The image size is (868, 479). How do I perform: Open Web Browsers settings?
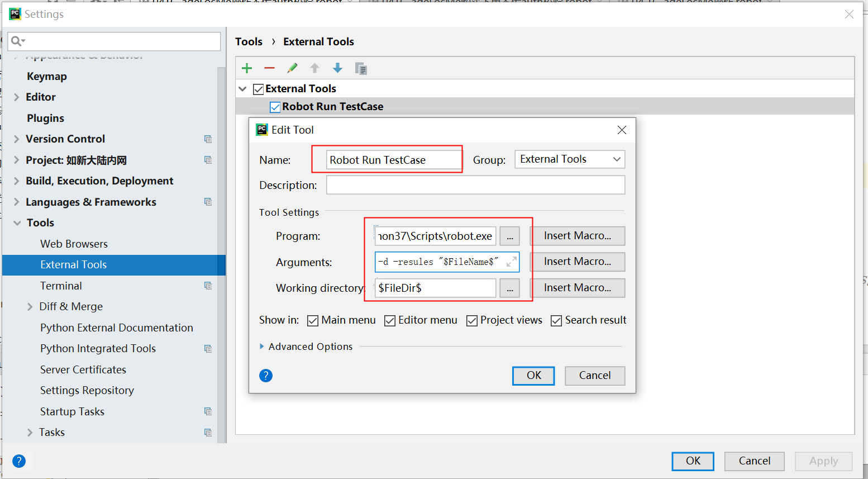click(x=74, y=244)
